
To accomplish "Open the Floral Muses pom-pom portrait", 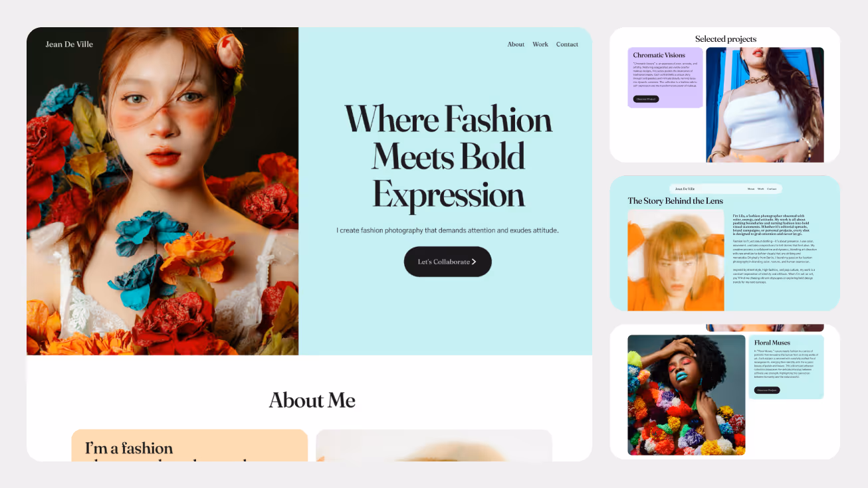I will (x=687, y=395).
